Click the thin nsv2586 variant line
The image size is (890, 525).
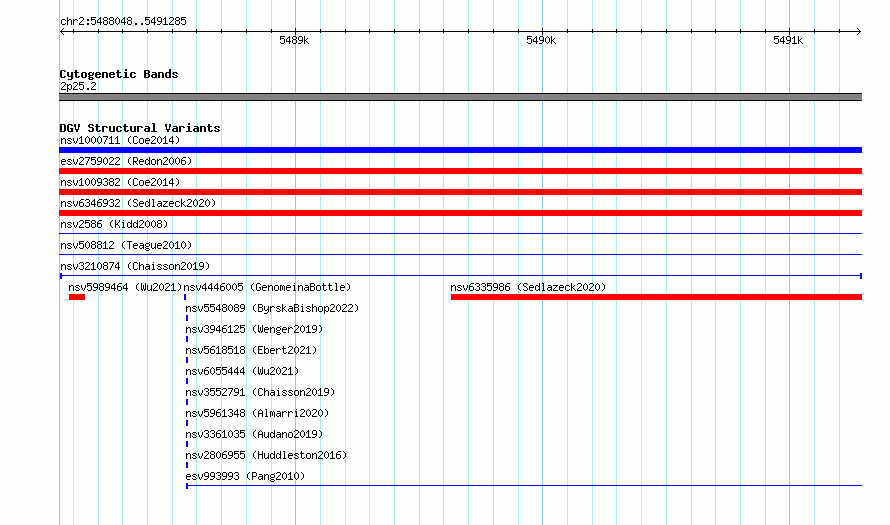[460, 233]
